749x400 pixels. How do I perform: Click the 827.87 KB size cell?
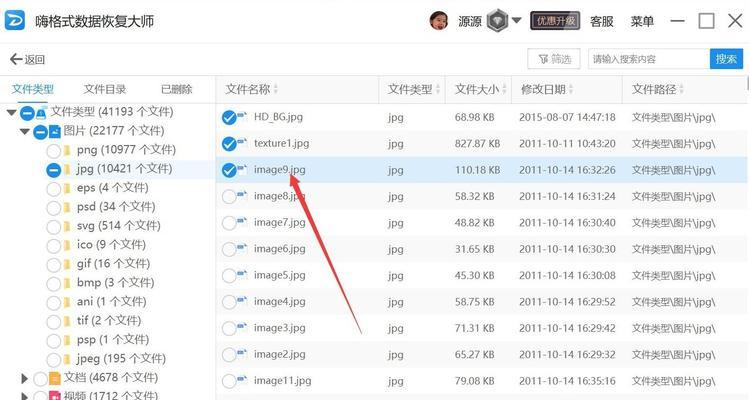point(477,143)
